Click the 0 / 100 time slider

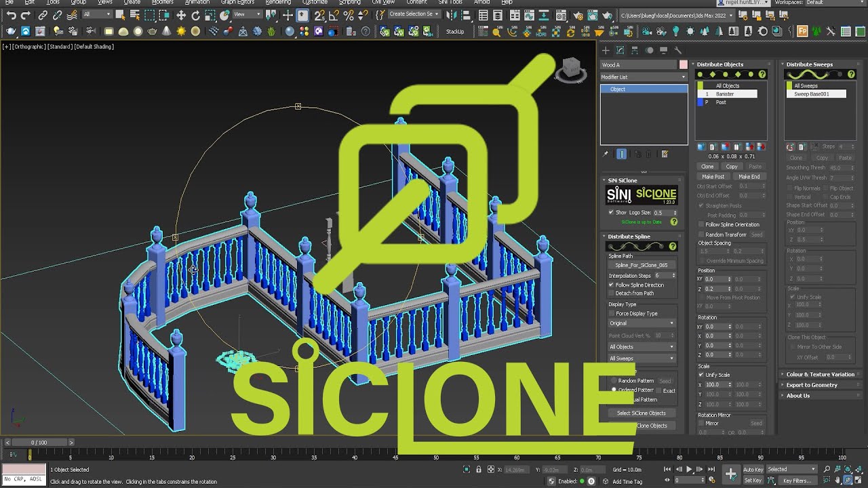pos(38,443)
